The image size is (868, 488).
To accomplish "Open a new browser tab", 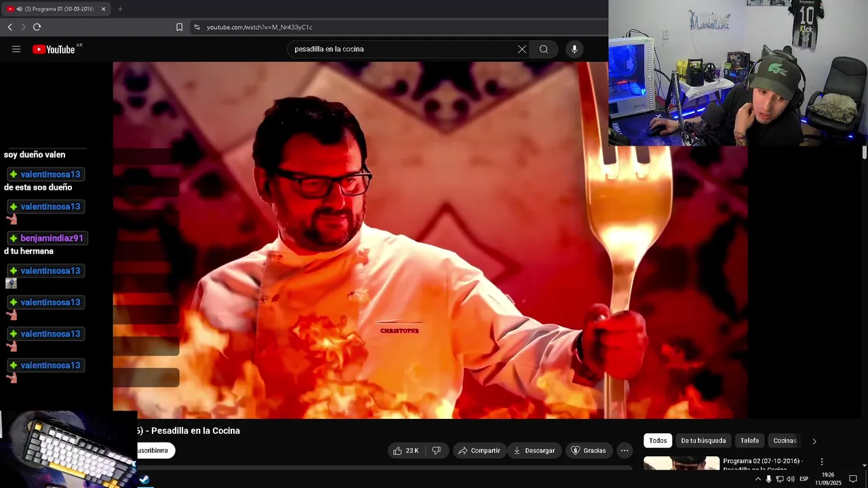I will tap(120, 9).
